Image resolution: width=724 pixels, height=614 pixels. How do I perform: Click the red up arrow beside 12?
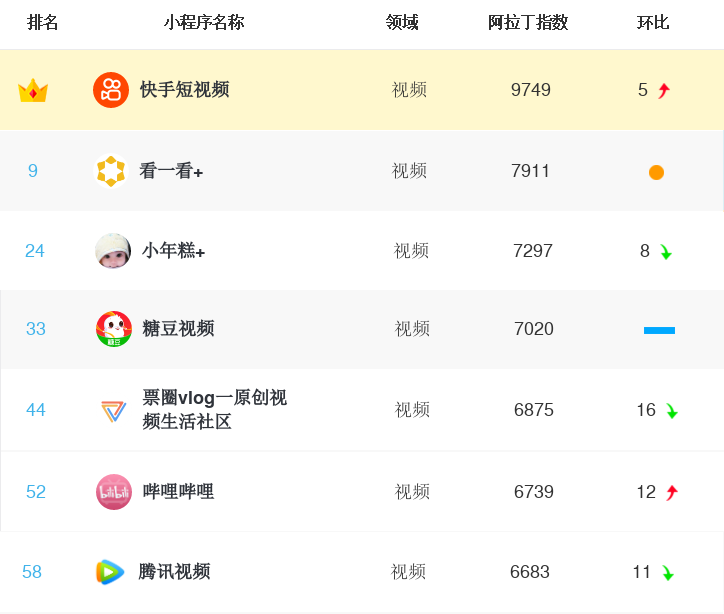[x=672, y=493]
